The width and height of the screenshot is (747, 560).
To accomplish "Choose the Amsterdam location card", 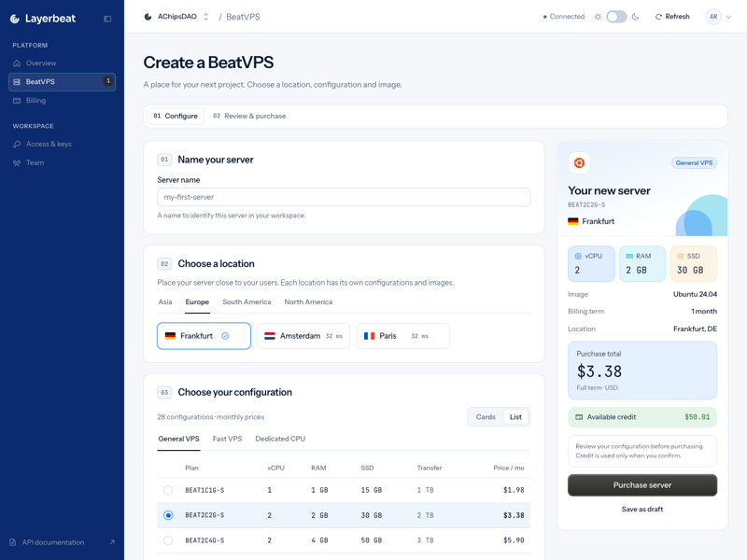I will [303, 336].
